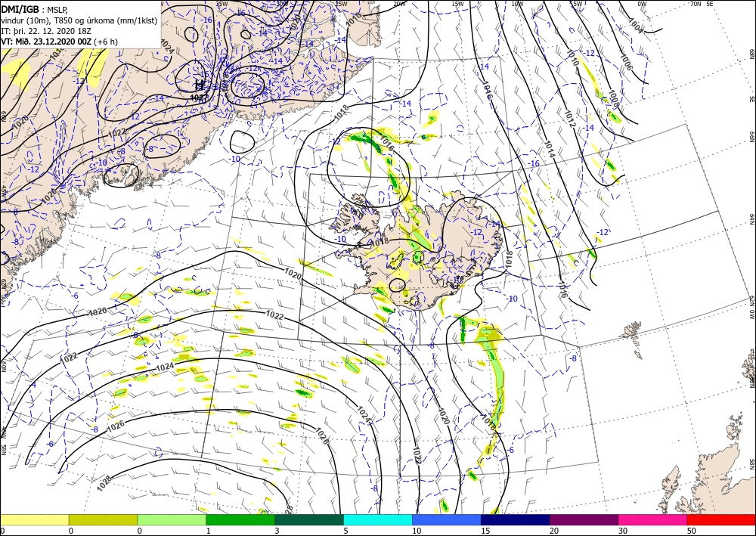Click the "10W" longitude label at top
Screen dimensions: 756x536
(517, 4)
